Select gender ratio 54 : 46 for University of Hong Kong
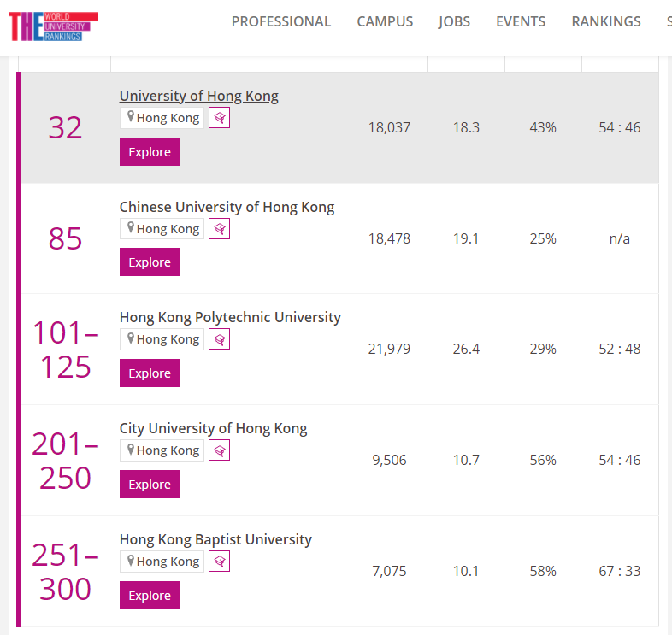This screenshot has width=672, height=635. click(x=620, y=127)
